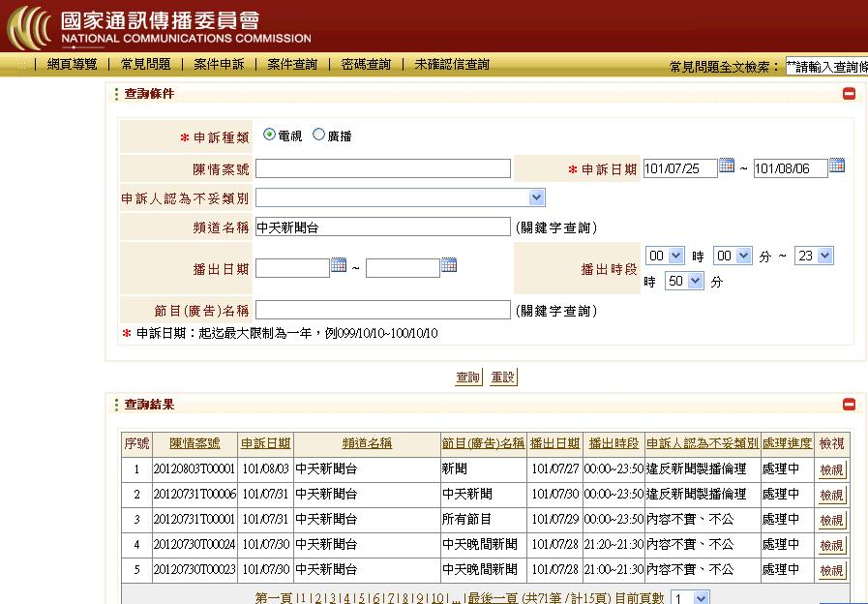The height and width of the screenshot is (604, 868).
Task: Click 所有節目 program name cell
Action: tap(483, 519)
